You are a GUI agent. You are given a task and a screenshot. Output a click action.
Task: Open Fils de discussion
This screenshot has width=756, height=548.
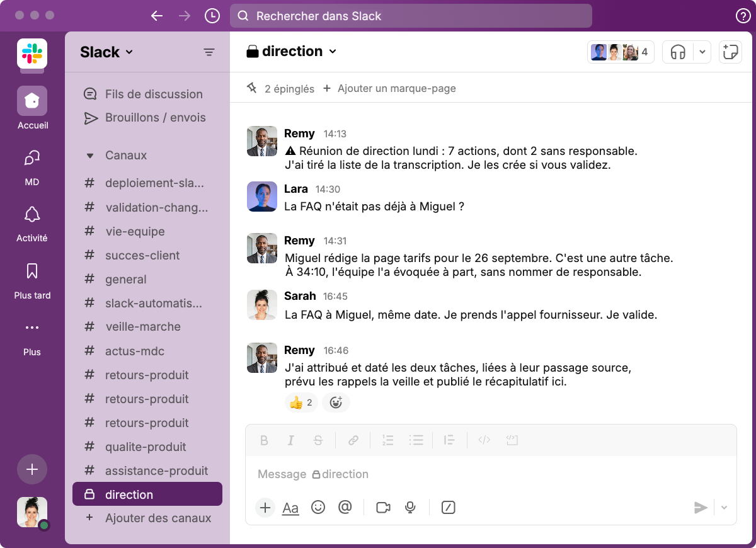tap(143, 94)
